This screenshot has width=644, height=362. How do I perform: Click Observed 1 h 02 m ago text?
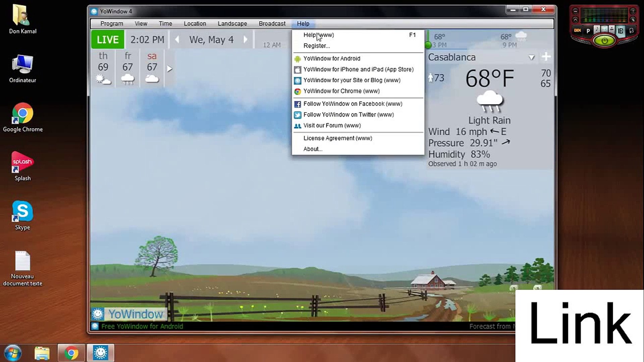point(463,164)
